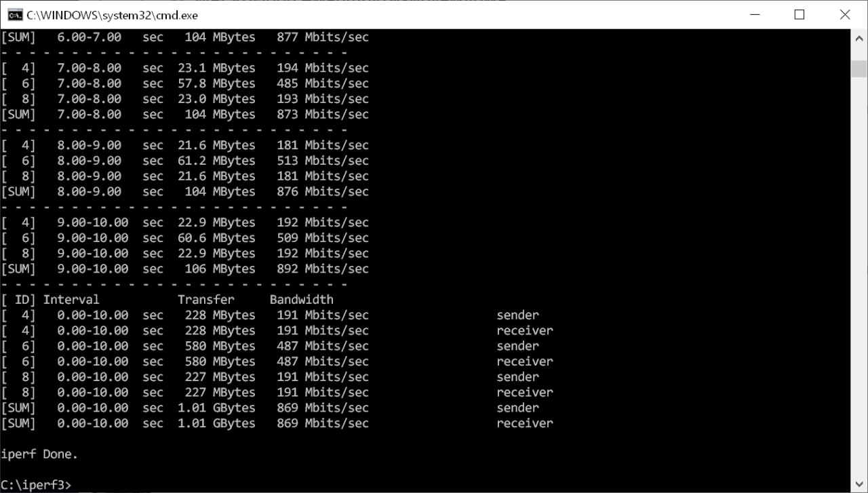
Task: Click the stream 6 sender 580 MBytes line
Action: pos(270,346)
